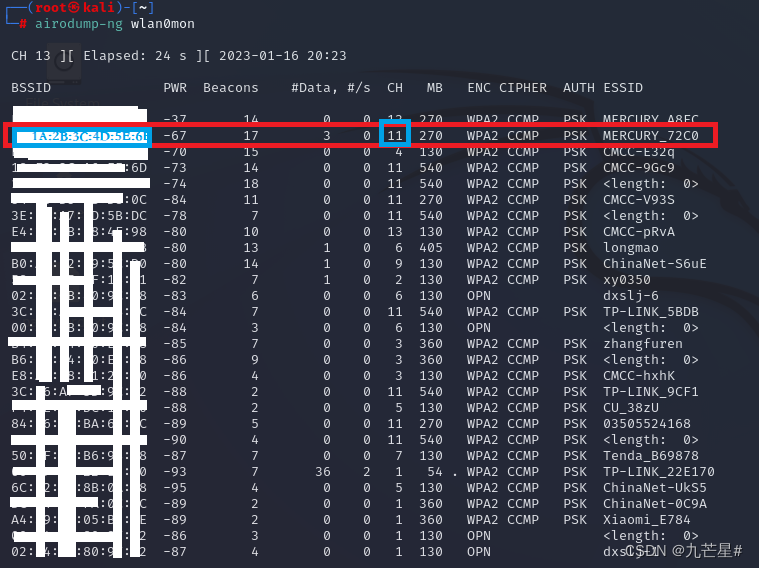The height and width of the screenshot is (568, 759).
Task: Click the 2023-01-16 20:23 timestamp
Action: [283, 56]
